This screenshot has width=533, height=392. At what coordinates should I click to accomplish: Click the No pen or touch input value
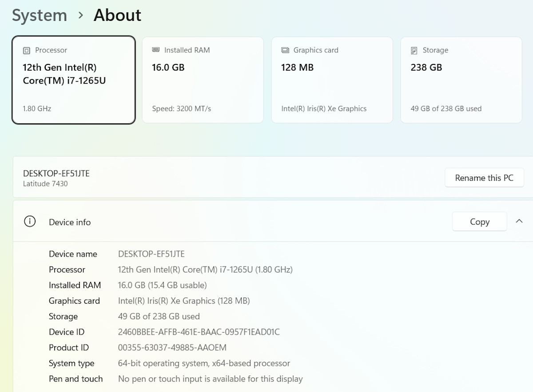(x=211, y=379)
